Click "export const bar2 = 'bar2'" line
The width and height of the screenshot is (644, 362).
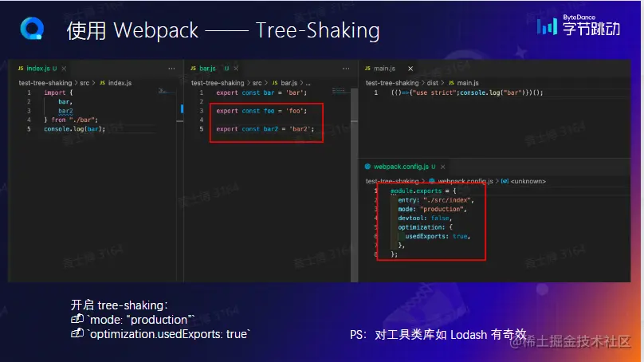(x=265, y=129)
